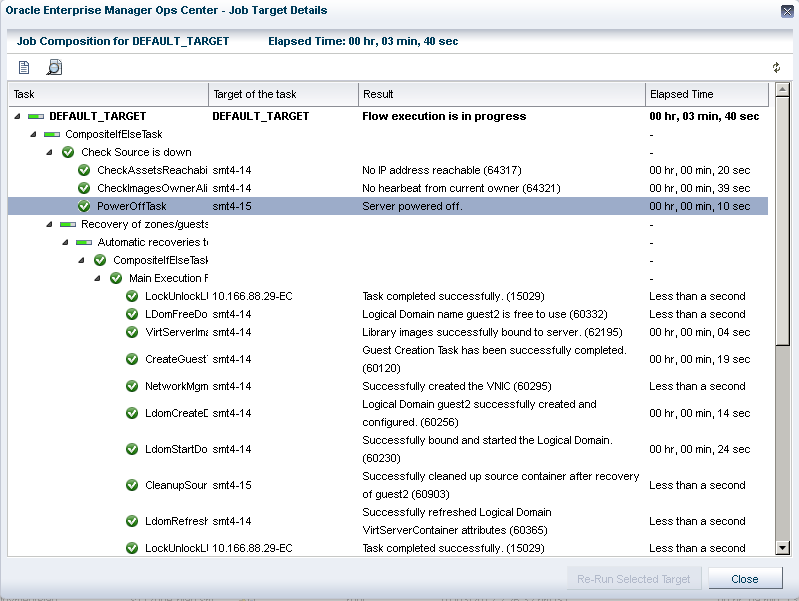The width and height of the screenshot is (799, 601).
Task: Click the Close button
Action: [x=745, y=579]
